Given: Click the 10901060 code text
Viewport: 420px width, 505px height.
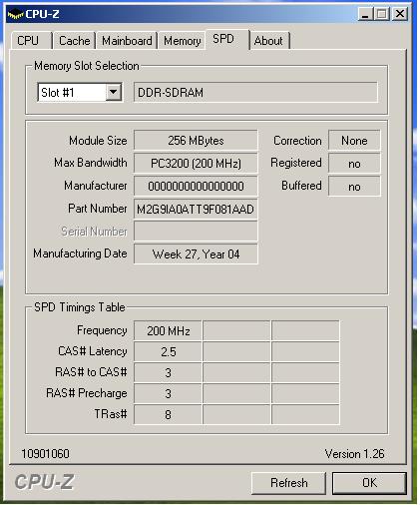Looking at the screenshot, I should [x=45, y=454].
